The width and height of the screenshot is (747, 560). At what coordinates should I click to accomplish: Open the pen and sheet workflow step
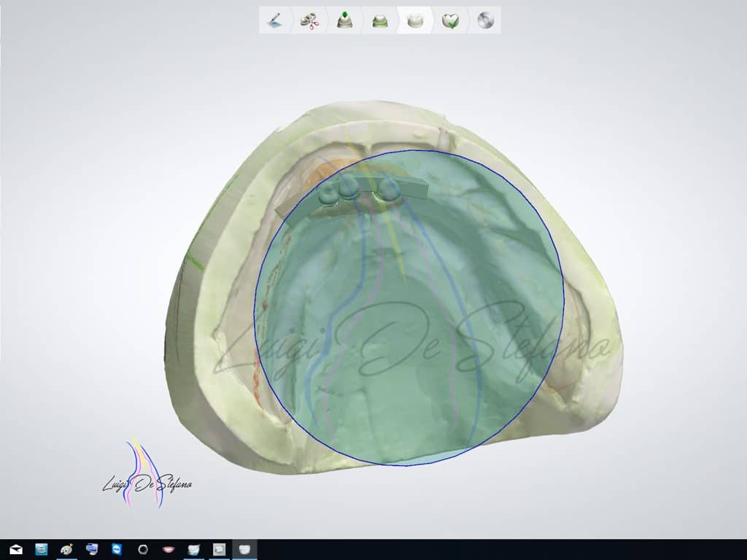pyautogui.click(x=276, y=20)
